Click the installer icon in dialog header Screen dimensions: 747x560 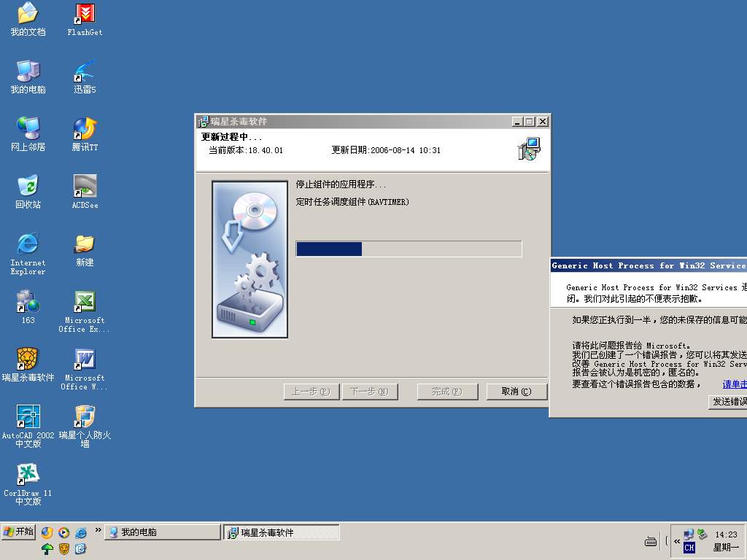[529, 149]
